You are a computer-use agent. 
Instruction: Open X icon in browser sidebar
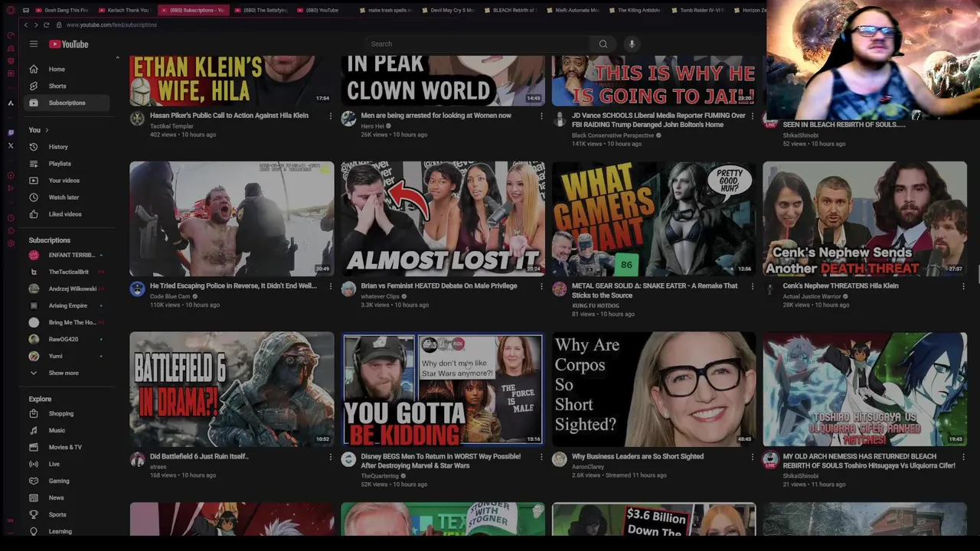11,145
